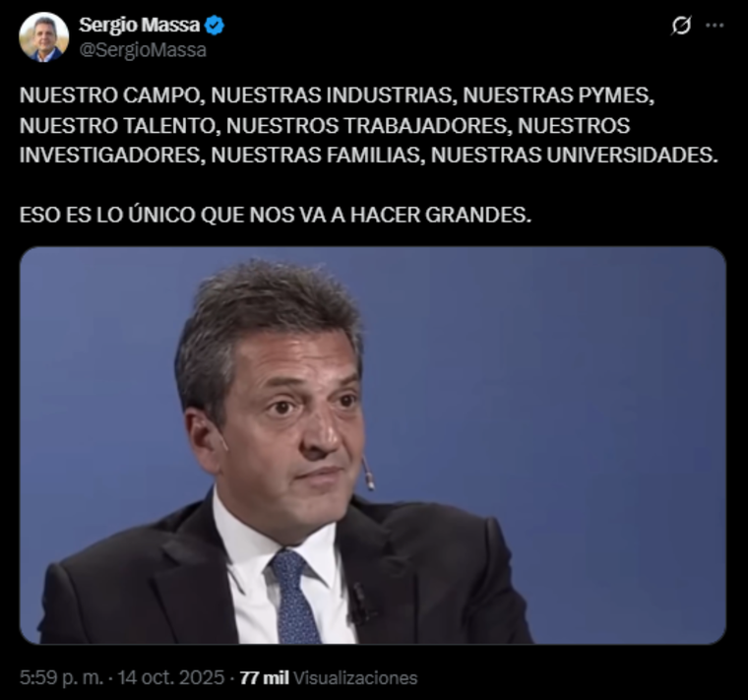Open the three-dot more options menu
The width and height of the screenshot is (748, 700).
click(x=715, y=26)
